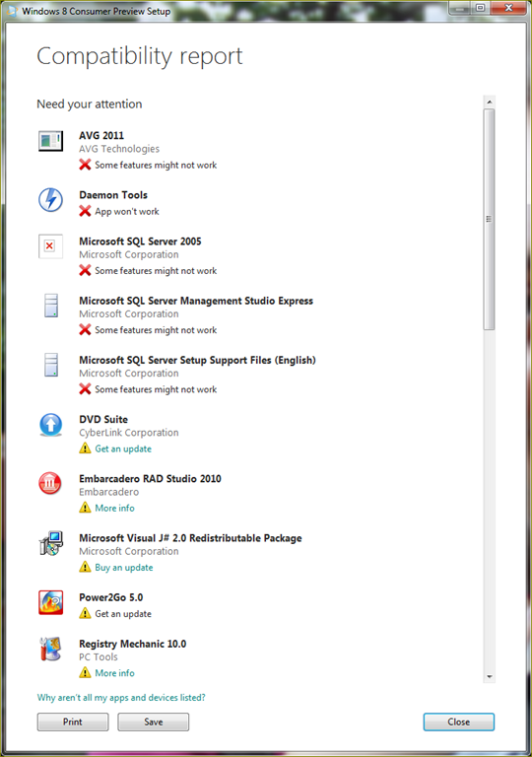532x757 pixels.
Task: Open Get an update link for DVD Suite
Action: pyautogui.click(x=123, y=449)
